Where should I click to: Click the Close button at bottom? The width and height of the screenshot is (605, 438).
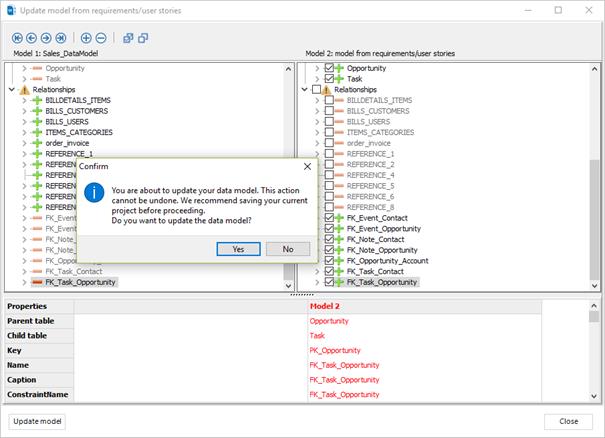(x=568, y=421)
